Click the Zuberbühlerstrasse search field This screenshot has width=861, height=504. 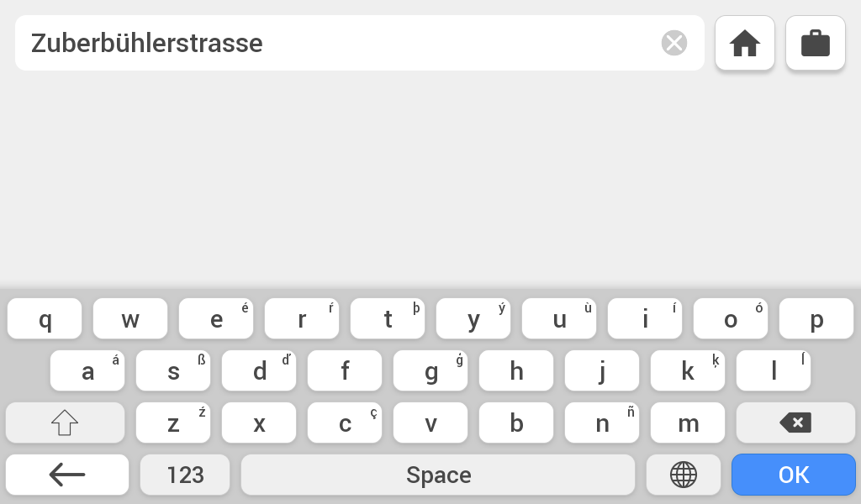point(336,43)
